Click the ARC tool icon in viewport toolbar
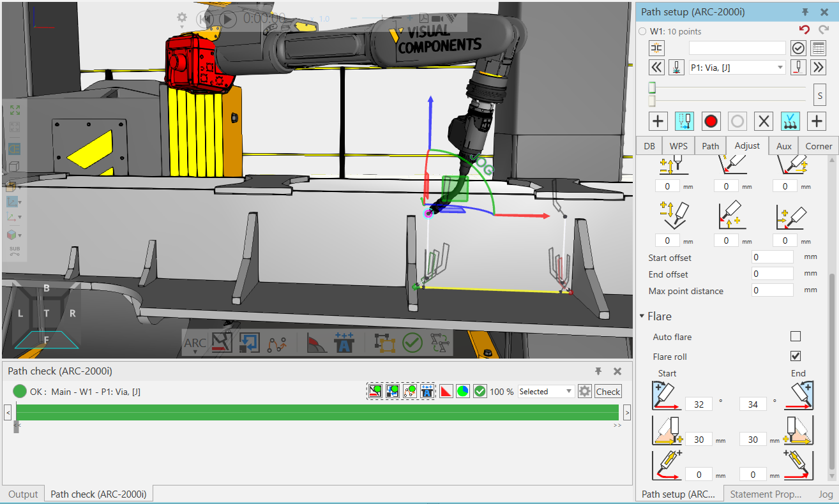This screenshot has width=839, height=504. [195, 343]
